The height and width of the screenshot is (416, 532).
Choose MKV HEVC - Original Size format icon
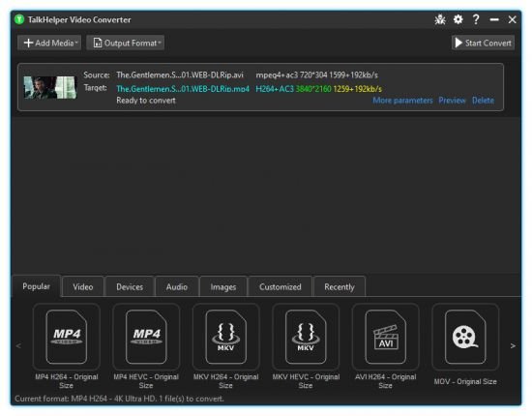coord(306,337)
